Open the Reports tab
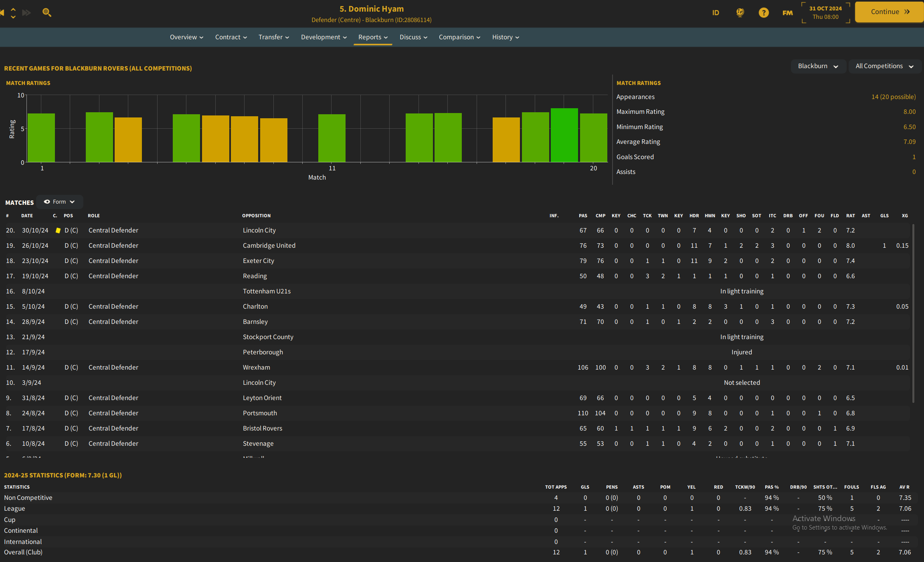The image size is (924, 562). tap(373, 37)
